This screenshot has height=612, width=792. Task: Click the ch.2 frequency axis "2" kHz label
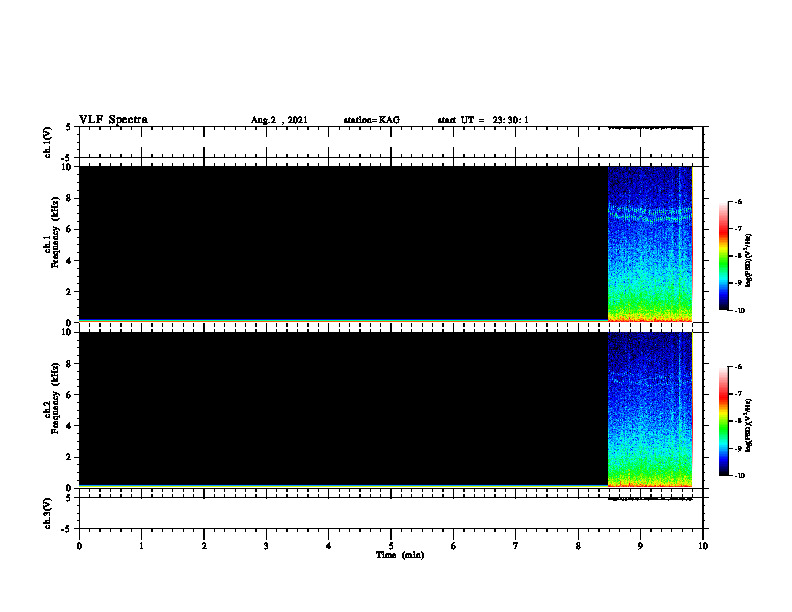pyautogui.click(x=69, y=457)
